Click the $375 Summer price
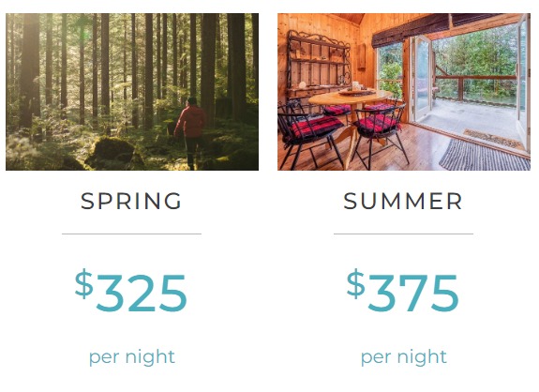The image size is (539, 392). click(x=403, y=292)
